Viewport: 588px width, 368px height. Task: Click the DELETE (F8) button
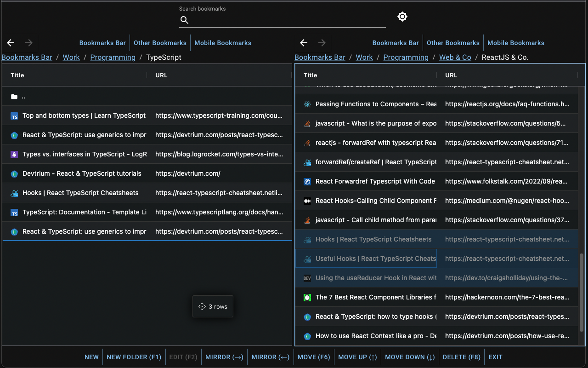click(x=462, y=357)
